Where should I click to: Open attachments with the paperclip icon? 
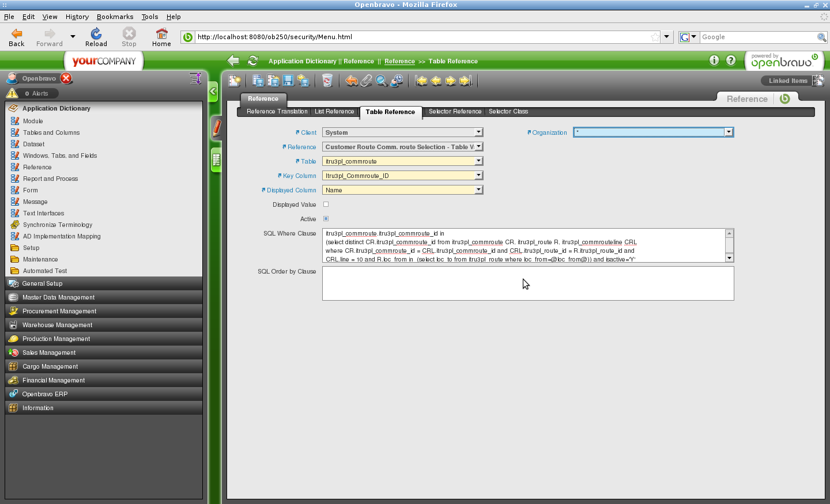(x=367, y=81)
